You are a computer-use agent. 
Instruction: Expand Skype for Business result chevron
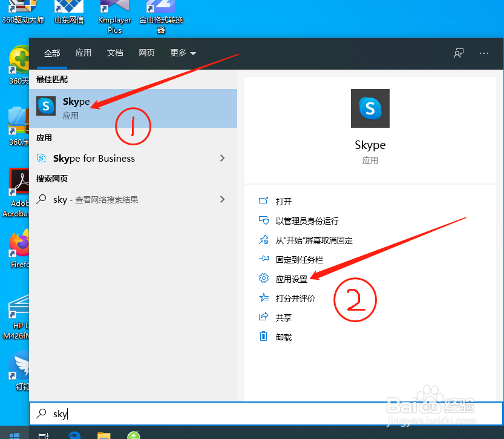223,158
